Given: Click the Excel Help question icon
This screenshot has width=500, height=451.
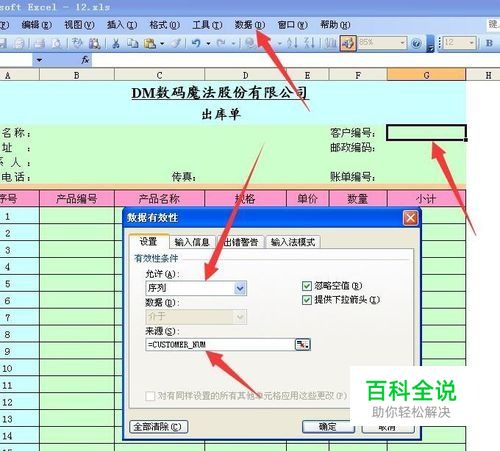Looking at the screenshot, I should (x=416, y=43).
